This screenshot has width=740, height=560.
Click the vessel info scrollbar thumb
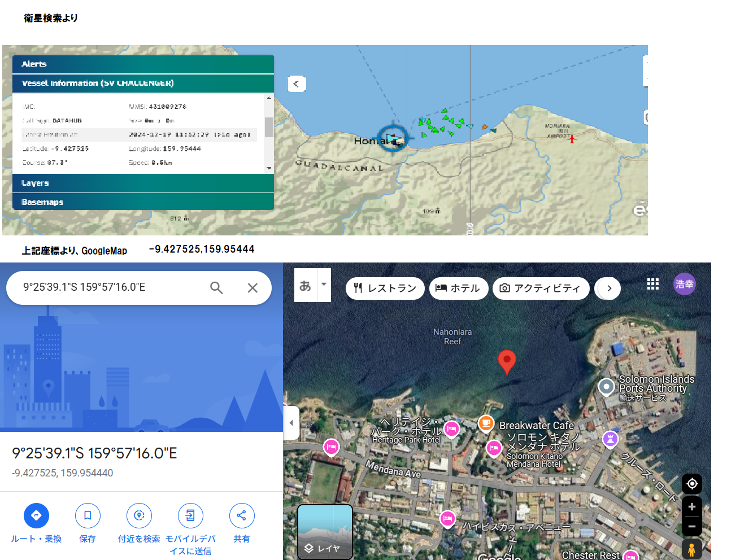tap(269, 127)
